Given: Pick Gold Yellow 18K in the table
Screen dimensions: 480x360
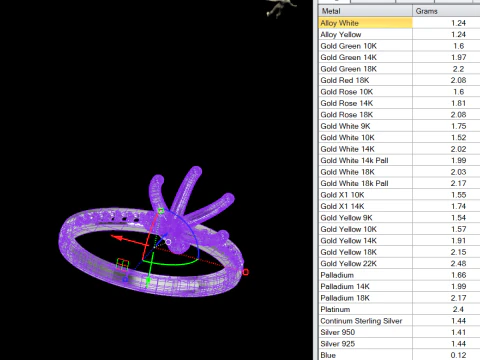Looking at the screenshot, I should pyautogui.click(x=399, y=252).
